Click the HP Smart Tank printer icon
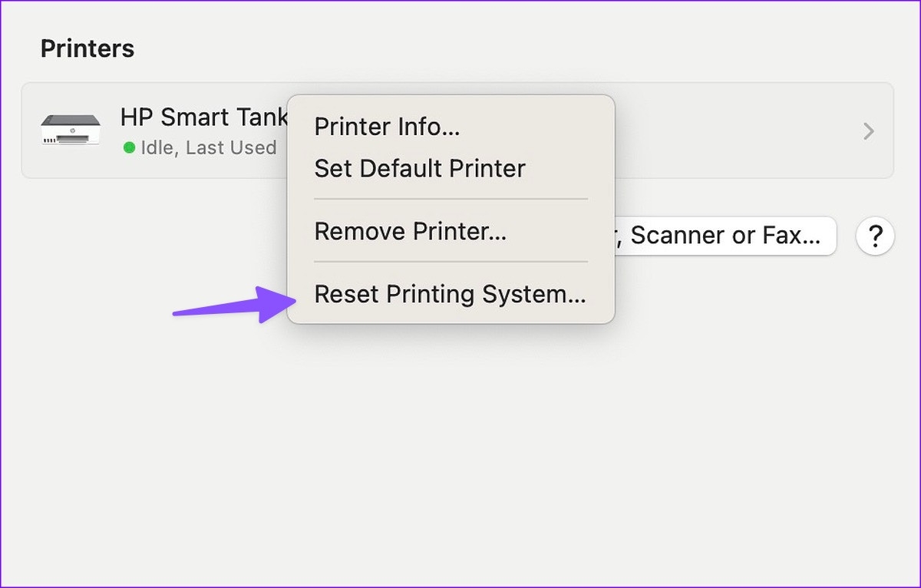The width and height of the screenshot is (921, 588). point(70,130)
